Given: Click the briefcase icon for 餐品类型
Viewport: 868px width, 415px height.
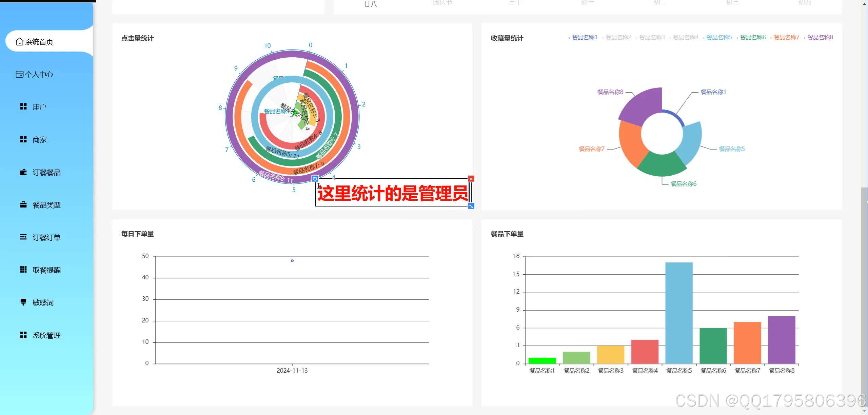Looking at the screenshot, I should (x=23, y=204).
